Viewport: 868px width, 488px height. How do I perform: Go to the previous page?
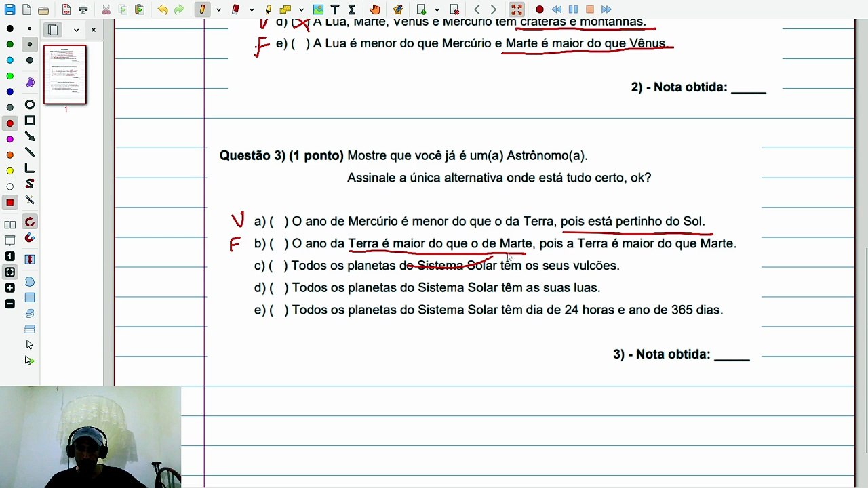coord(477,9)
